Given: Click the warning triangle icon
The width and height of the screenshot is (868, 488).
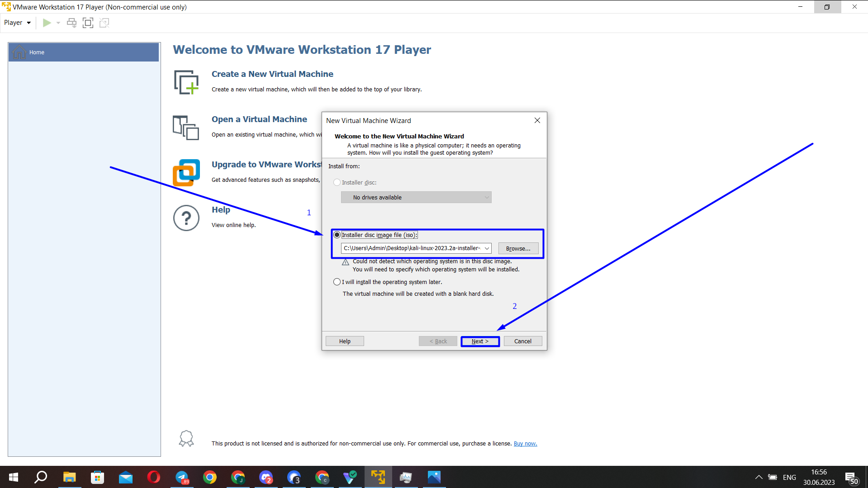Looking at the screenshot, I should [345, 262].
